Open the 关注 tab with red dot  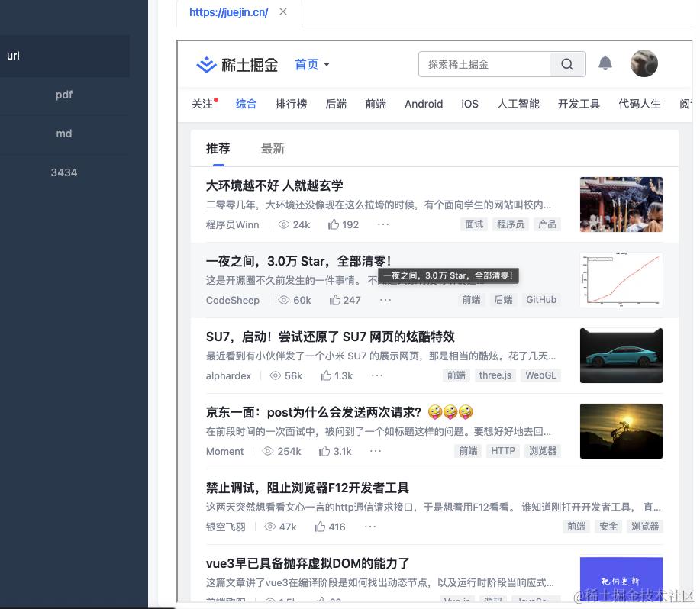point(202,104)
